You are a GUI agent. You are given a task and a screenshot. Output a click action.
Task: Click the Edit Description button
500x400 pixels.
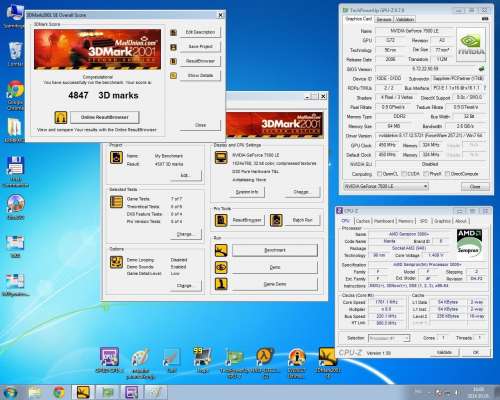(x=200, y=32)
